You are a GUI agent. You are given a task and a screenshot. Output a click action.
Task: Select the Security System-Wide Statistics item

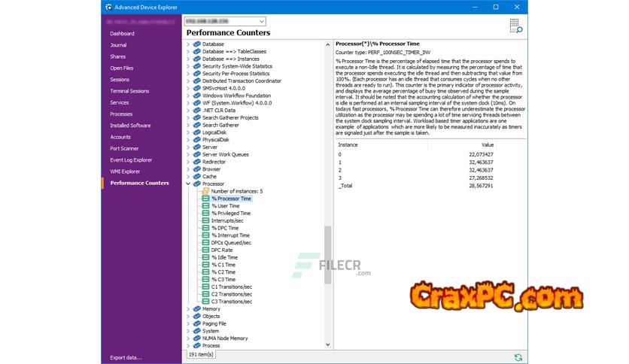tap(237, 66)
